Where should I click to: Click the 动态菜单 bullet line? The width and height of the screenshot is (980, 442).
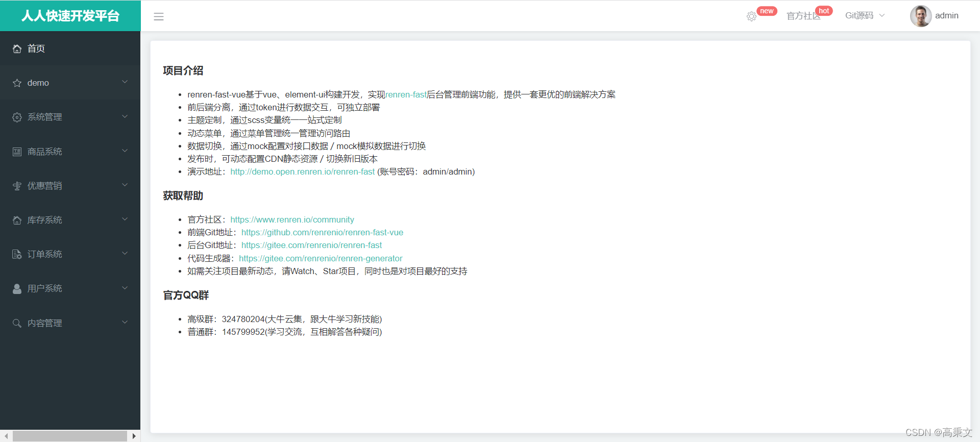[268, 133]
